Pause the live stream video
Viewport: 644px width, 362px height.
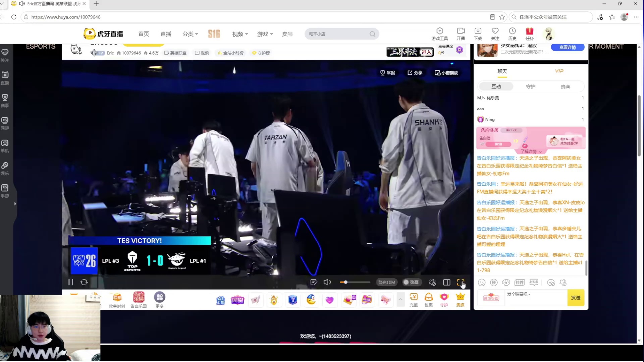70,282
